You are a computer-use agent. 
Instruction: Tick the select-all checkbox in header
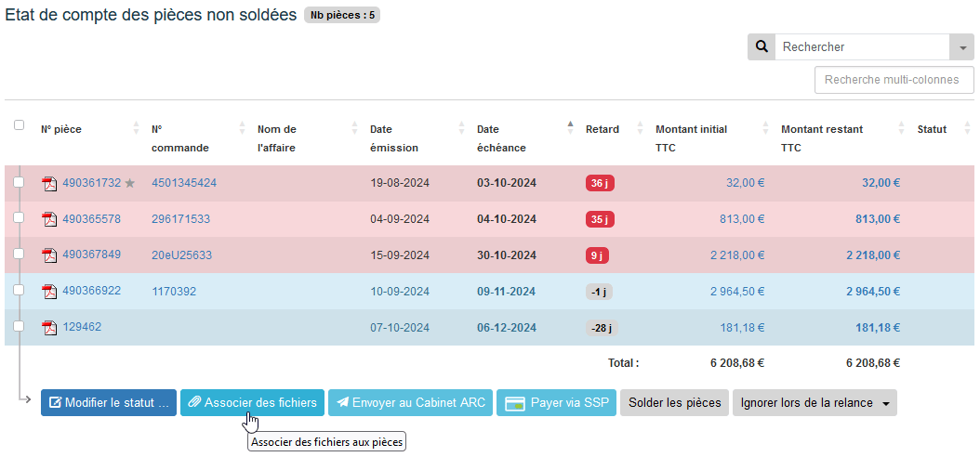(x=19, y=125)
